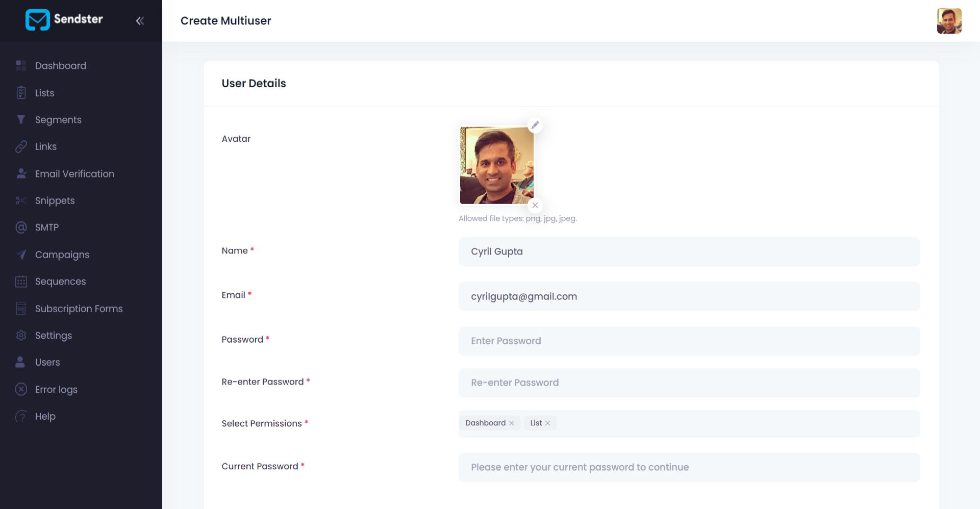Focus the Enter Password input field
Screen dimensions: 980x509
[x=689, y=341]
